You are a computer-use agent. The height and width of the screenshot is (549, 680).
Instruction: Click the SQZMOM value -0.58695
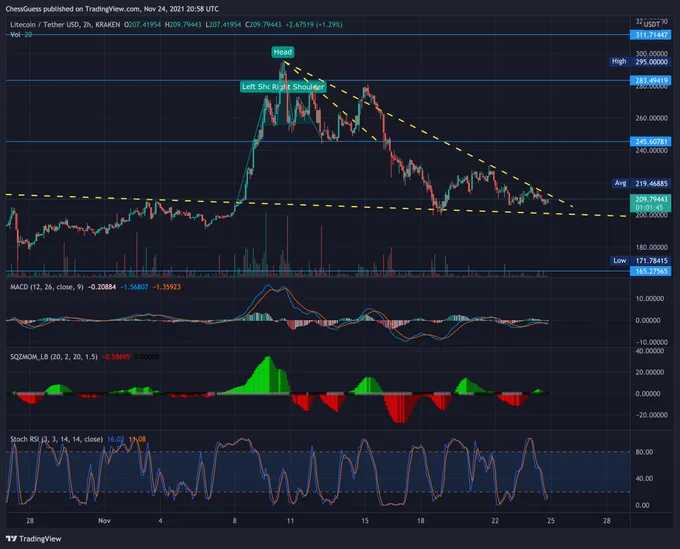pos(116,356)
